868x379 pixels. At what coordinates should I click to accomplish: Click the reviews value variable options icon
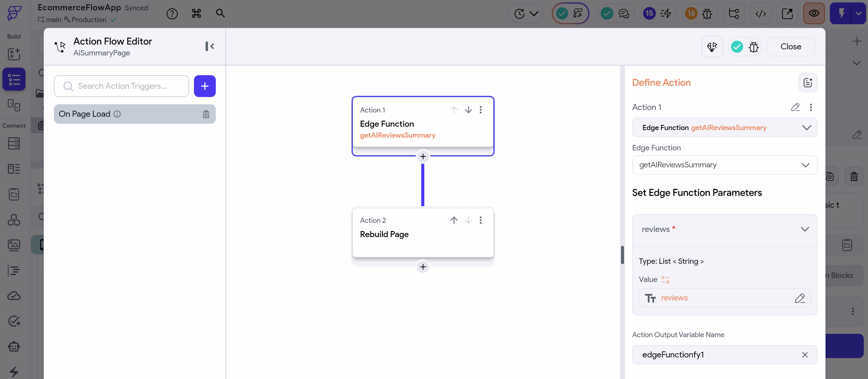(x=665, y=280)
